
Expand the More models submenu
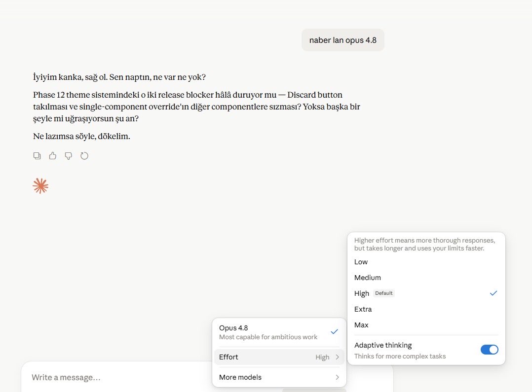[x=279, y=377]
